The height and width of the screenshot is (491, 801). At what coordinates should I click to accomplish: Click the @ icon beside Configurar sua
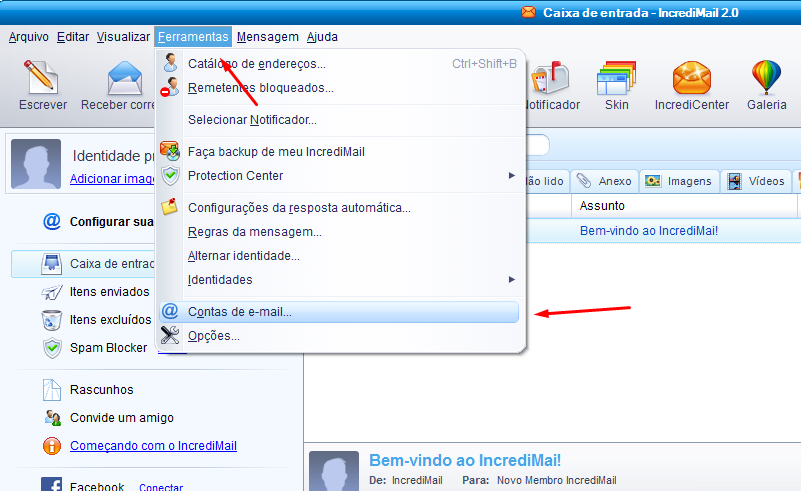pos(52,221)
